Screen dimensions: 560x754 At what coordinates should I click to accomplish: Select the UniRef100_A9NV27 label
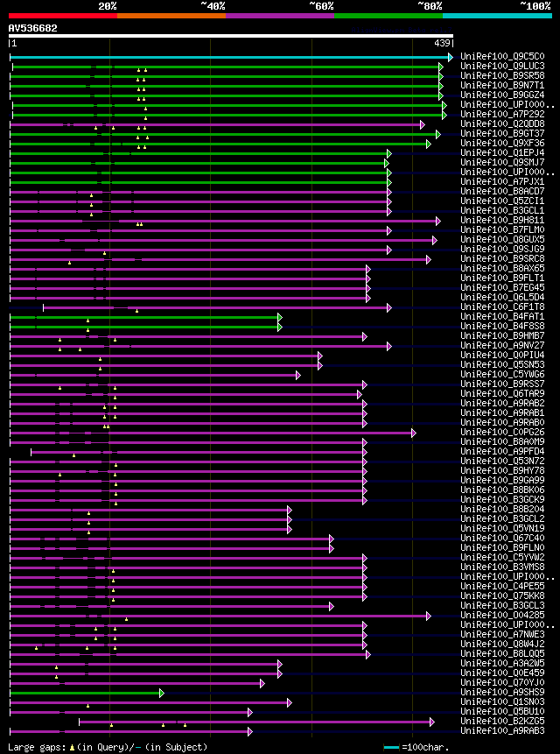(502, 345)
